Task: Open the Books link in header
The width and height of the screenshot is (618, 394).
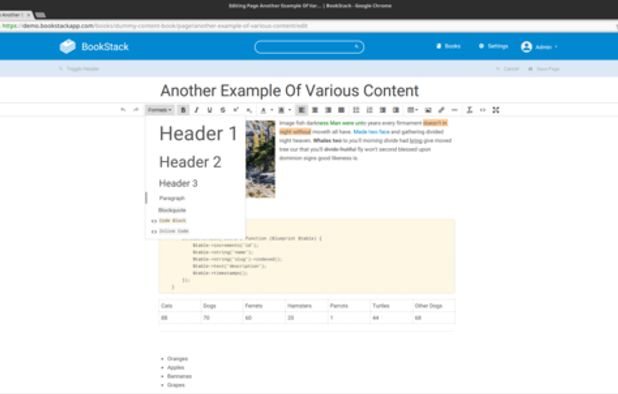Action: [448, 46]
